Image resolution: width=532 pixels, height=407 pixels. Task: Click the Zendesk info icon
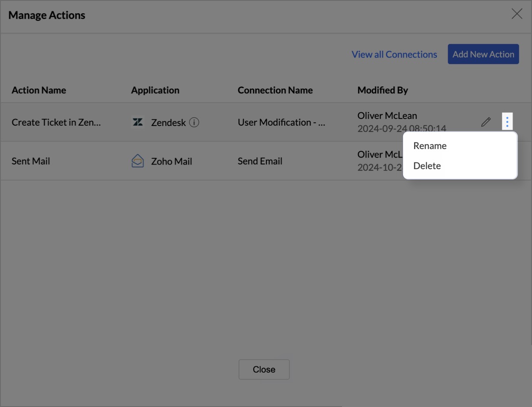(194, 122)
